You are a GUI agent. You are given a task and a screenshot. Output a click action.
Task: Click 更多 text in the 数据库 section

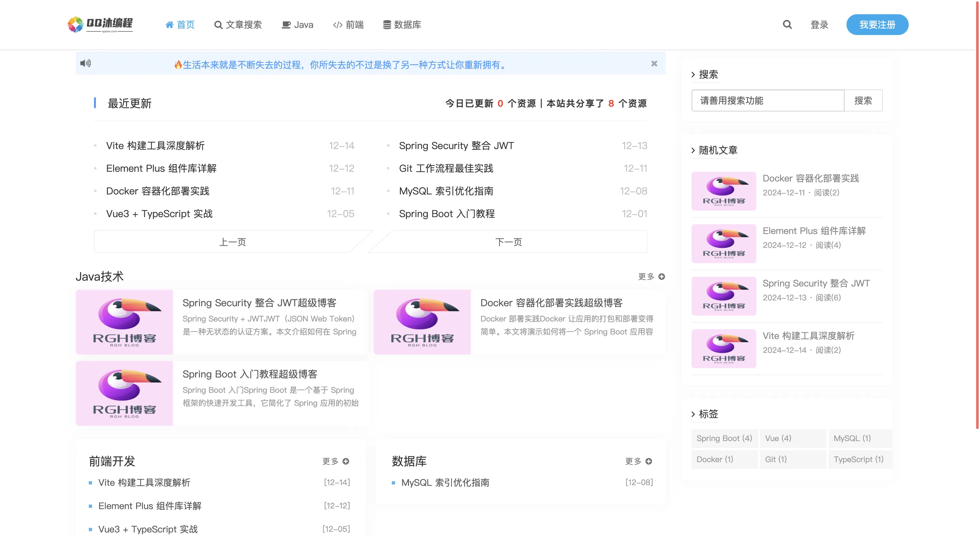coord(633,461)
